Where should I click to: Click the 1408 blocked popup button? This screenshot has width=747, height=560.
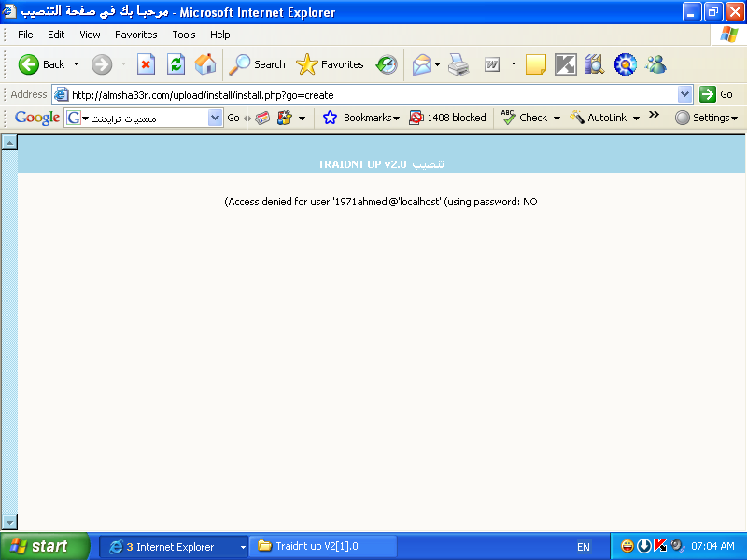pyautogui.click(x=448, y=118)
